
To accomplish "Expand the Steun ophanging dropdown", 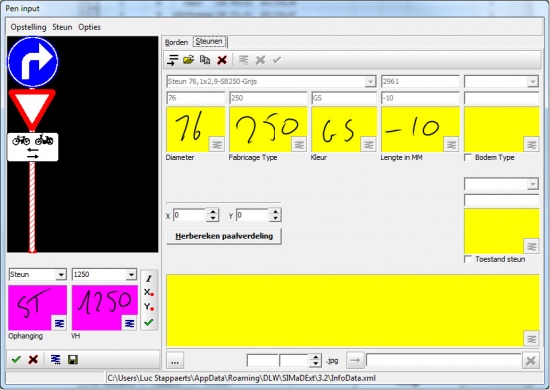I will coord(61,275).
